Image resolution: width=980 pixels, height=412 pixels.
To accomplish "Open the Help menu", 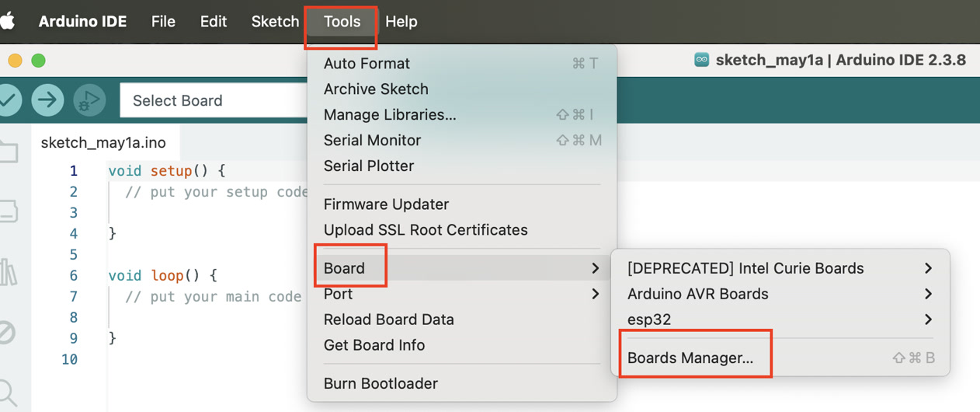I will [x=401, y=21].
